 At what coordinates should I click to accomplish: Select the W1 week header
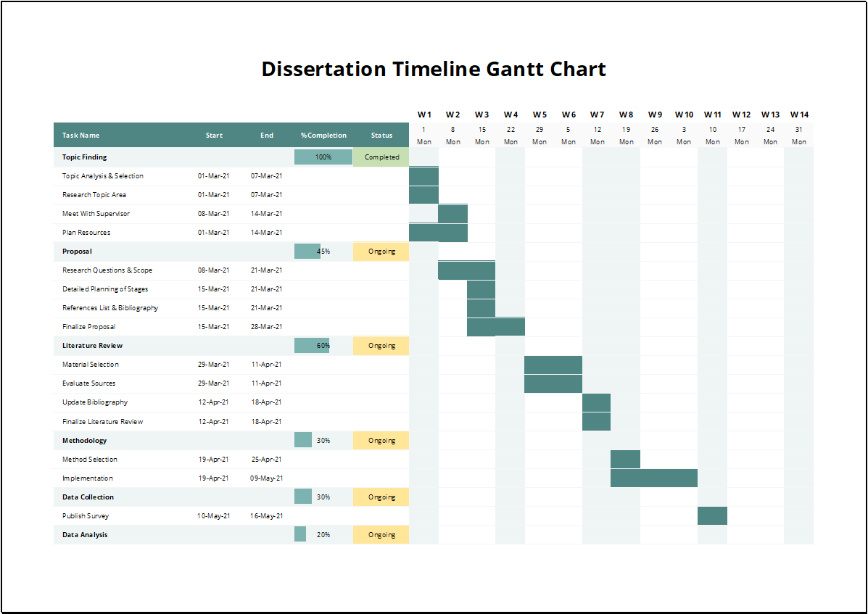point(424,115)
